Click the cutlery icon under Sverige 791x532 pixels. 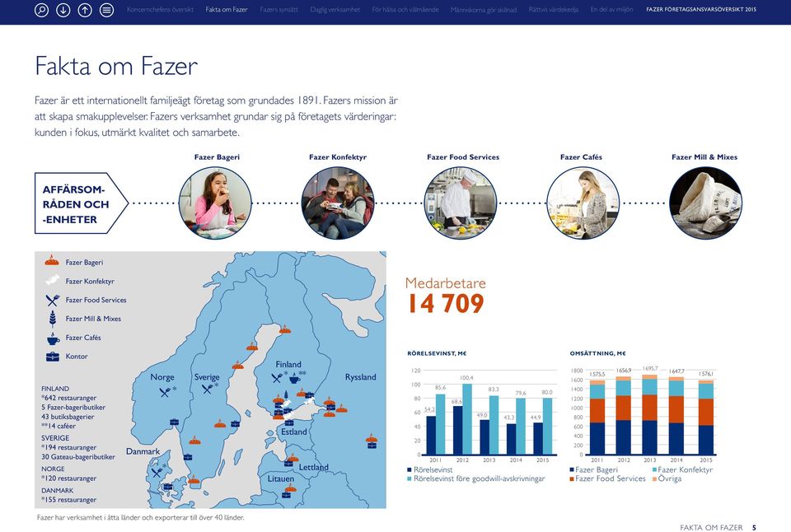(x=208, y=389)
